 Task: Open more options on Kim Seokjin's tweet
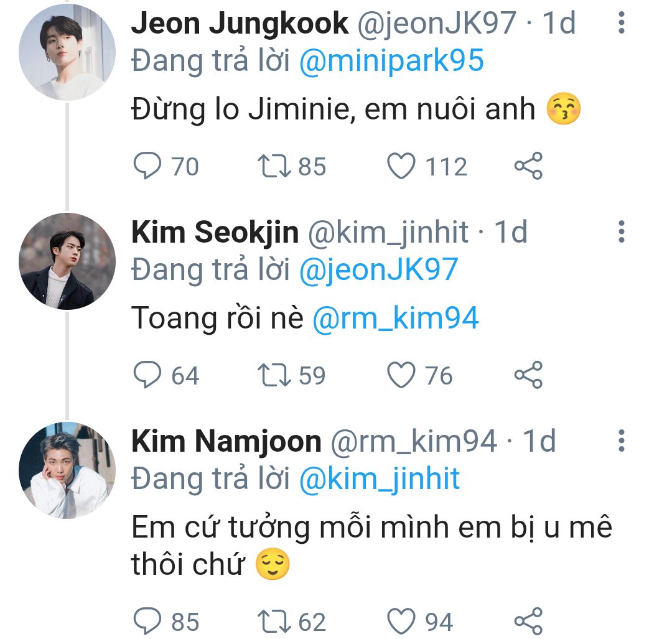click(x=620, y=231)
